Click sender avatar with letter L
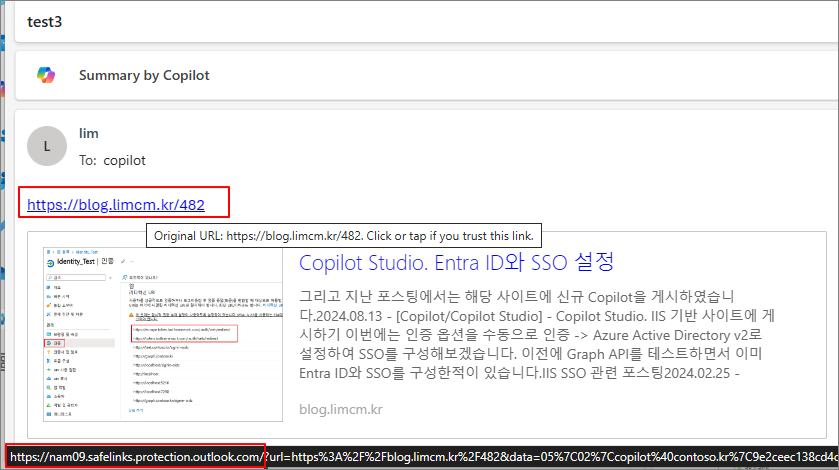 tap(47, 146)
